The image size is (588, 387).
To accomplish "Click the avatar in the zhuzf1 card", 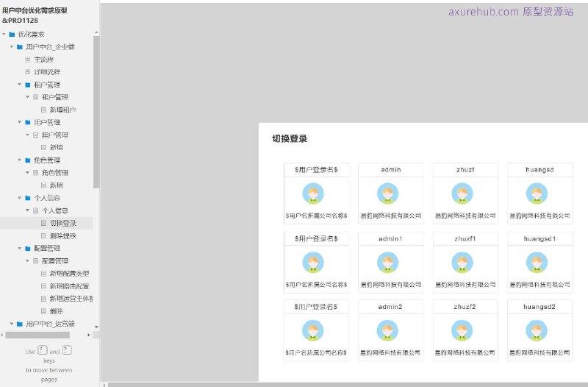I will (x=462, y=262).
